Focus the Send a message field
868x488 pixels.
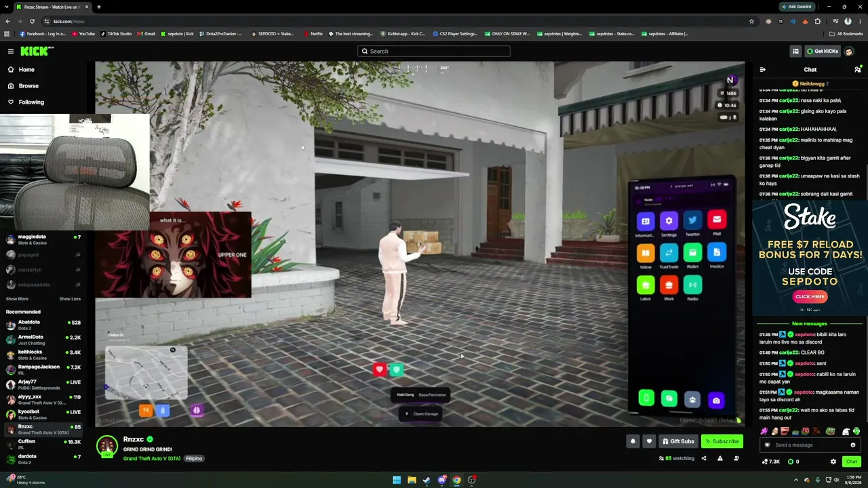810,445
